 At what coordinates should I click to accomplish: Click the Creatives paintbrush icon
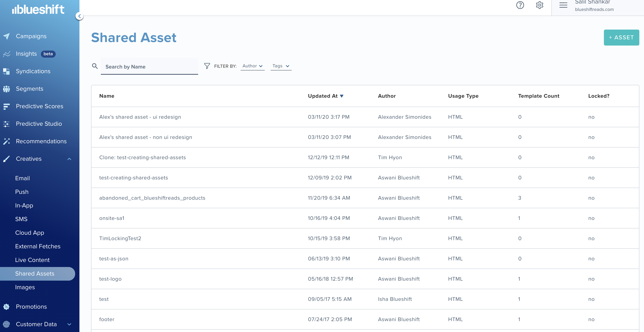[x=6, y=159]
